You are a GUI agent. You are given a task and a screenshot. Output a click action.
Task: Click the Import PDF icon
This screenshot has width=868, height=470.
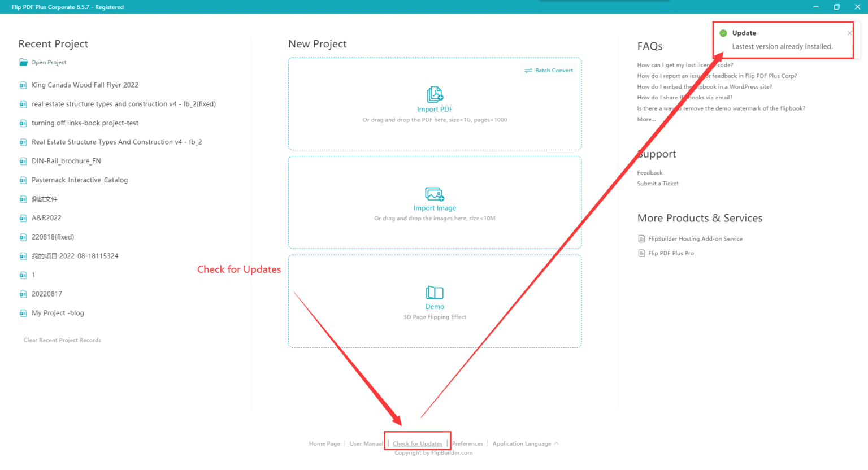tap(435, 94)
